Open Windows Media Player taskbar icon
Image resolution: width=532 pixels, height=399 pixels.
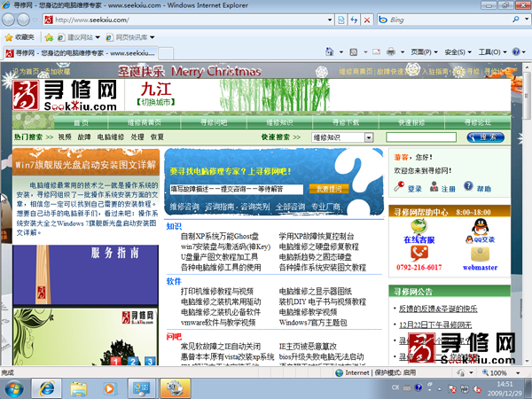click(x=109, y=388)
